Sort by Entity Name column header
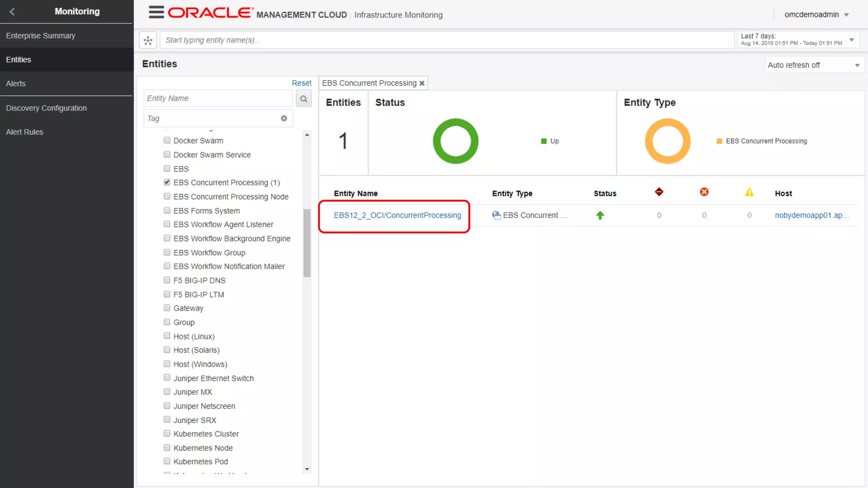868x488 pixels. (356, 193)
